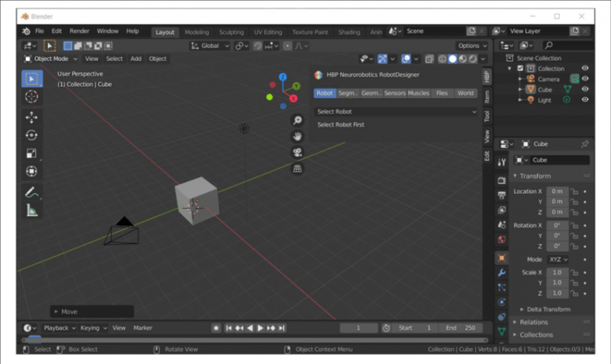
Task: Select the Select Box tool
Action: pyautogui.click(x=31, y=79)
